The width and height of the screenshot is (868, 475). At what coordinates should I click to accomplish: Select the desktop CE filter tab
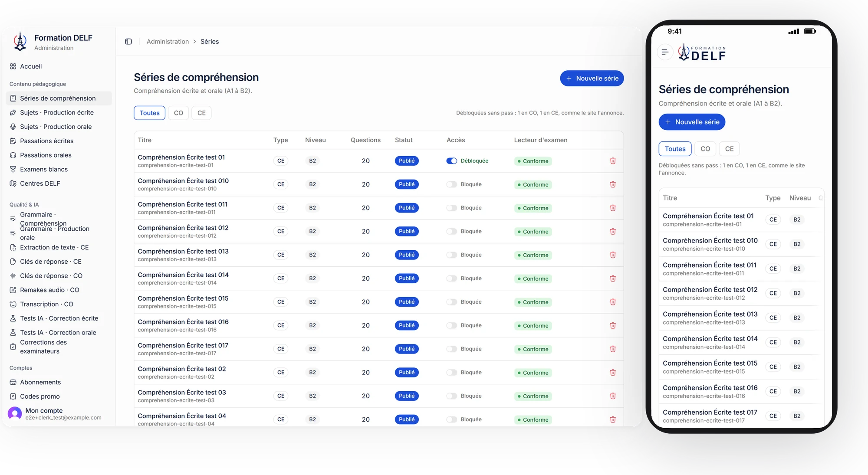tap(201, 113)
